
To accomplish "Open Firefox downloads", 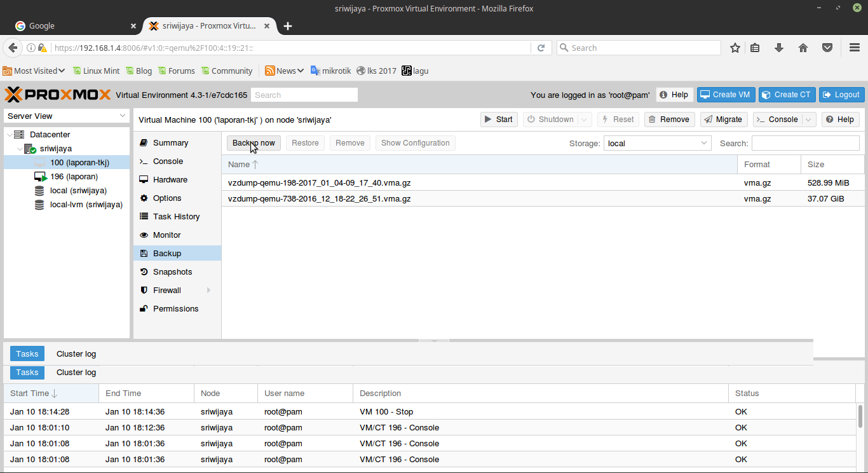I will pyautogui.click(x=779, y=47).
